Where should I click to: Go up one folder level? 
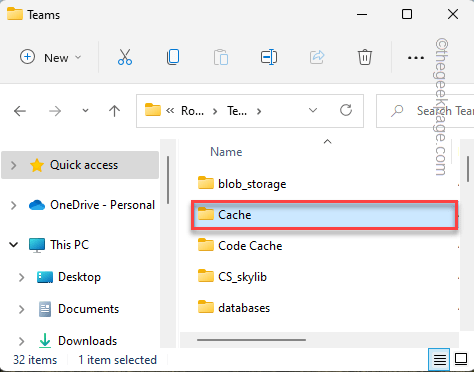(114, 111)
